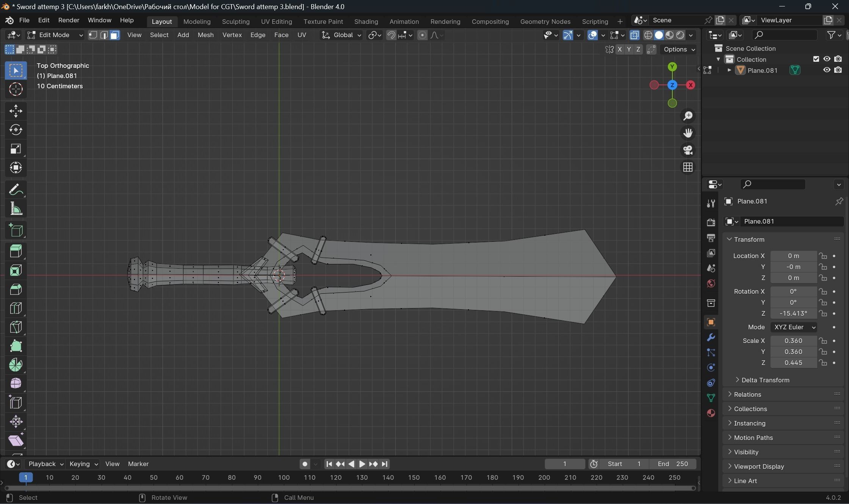Uncheck Collection exclude checkbox
The width and height of the screenshot is (849, 504).
(x=816, y=59)
